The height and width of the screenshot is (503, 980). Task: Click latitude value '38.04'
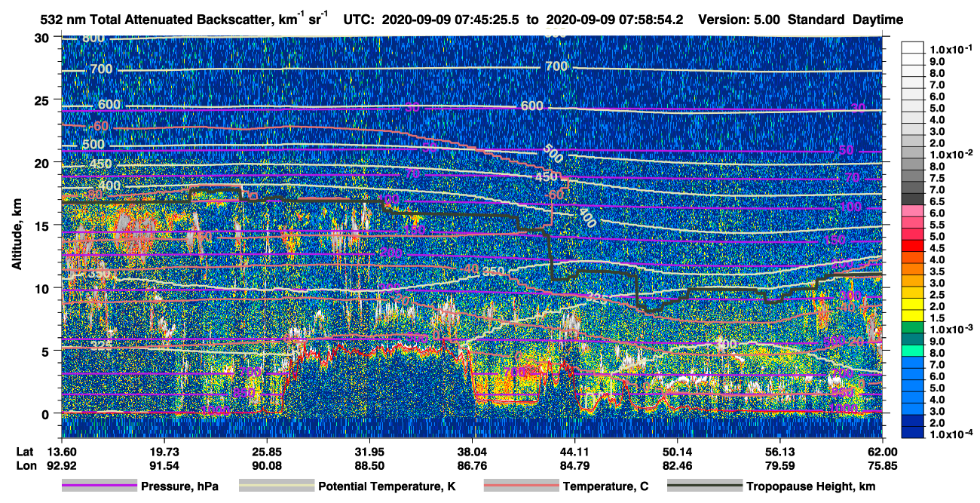[472, 451]
